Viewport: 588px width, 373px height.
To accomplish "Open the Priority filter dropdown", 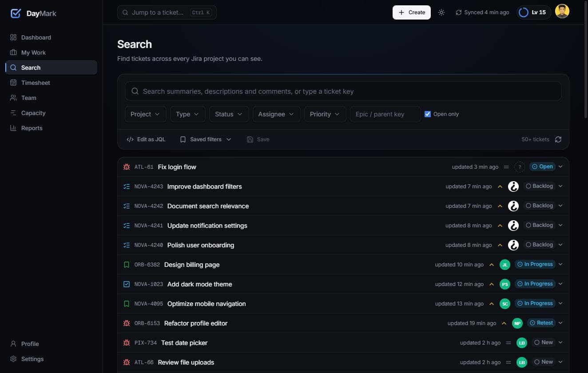I will 325,114.
